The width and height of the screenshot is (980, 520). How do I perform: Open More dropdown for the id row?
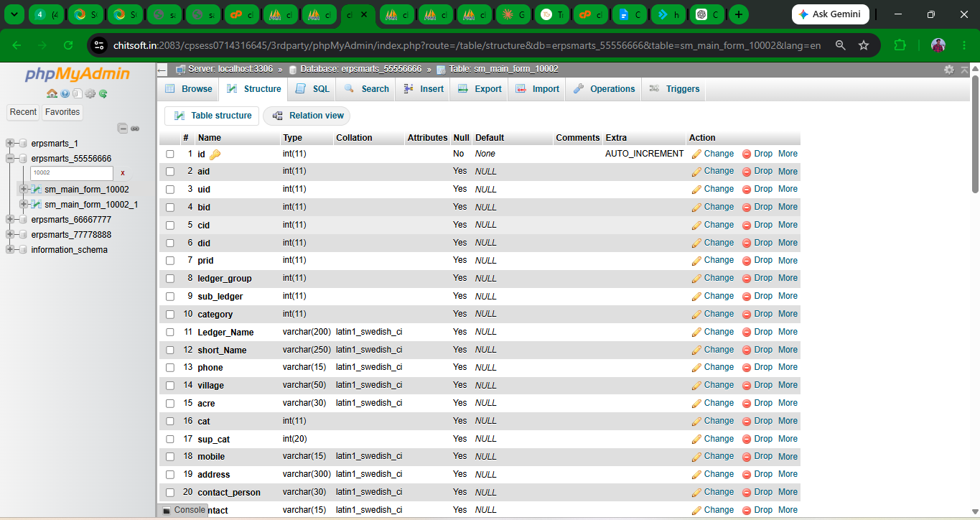[788, 154]
